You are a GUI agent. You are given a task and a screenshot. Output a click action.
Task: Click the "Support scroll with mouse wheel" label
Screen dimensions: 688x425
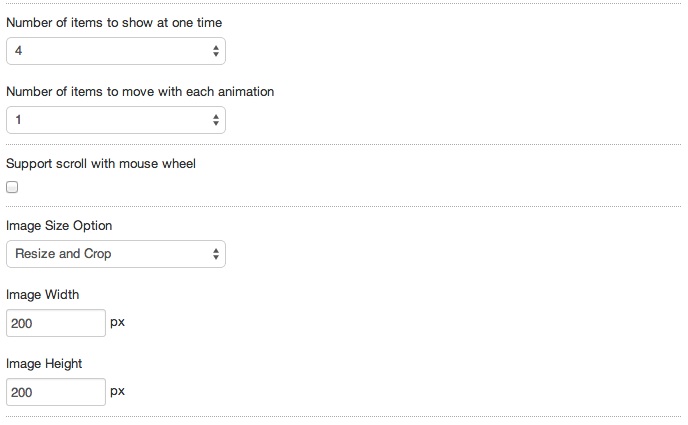(x=101, y=163)
